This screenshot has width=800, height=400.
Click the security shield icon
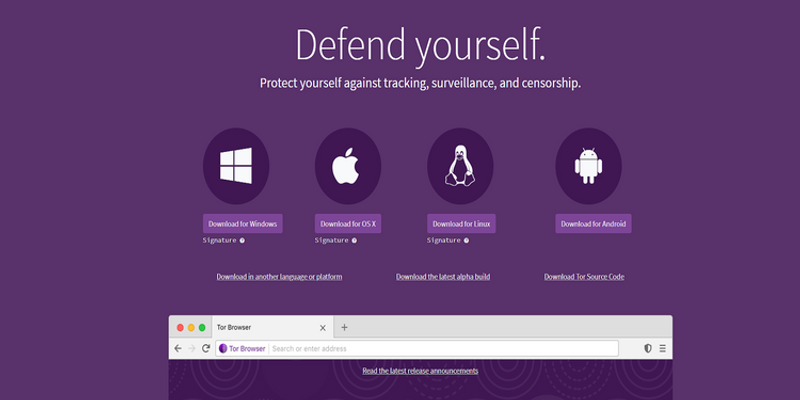(x=648, y=348)
